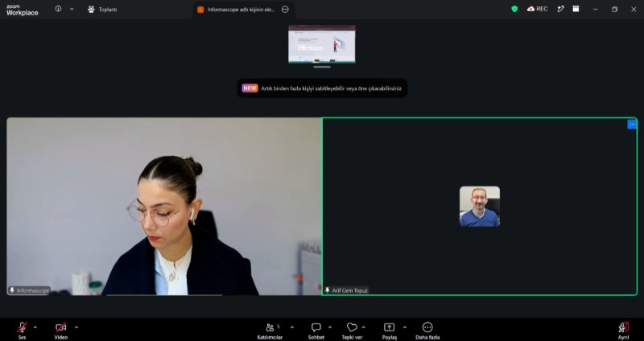Screen dimensions: 644x341
Task: Open the shared screen thumbnail preview
Action: 322,44
